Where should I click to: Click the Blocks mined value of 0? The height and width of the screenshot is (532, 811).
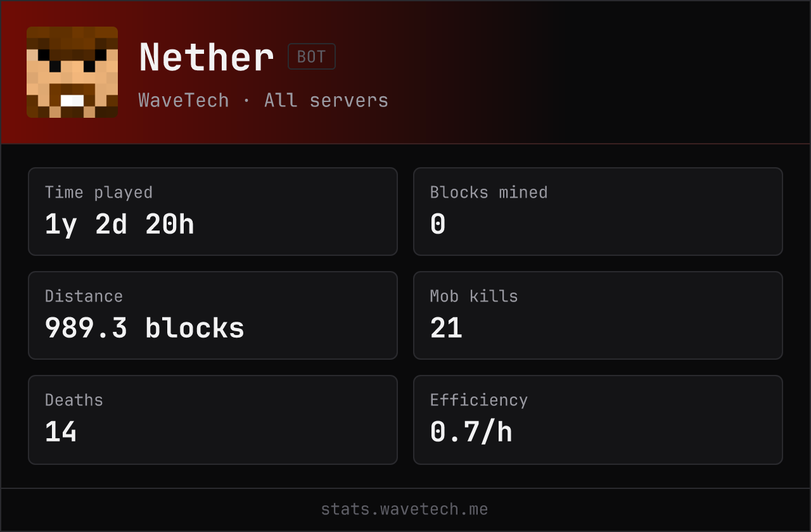pyautogui.click(x=438, y=224)
